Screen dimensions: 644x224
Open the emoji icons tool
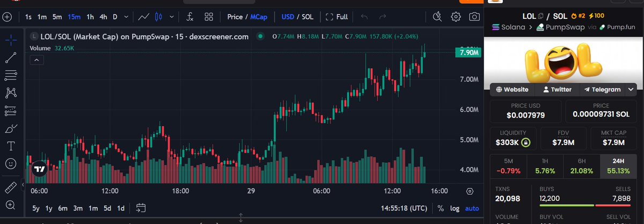(11, 163)
